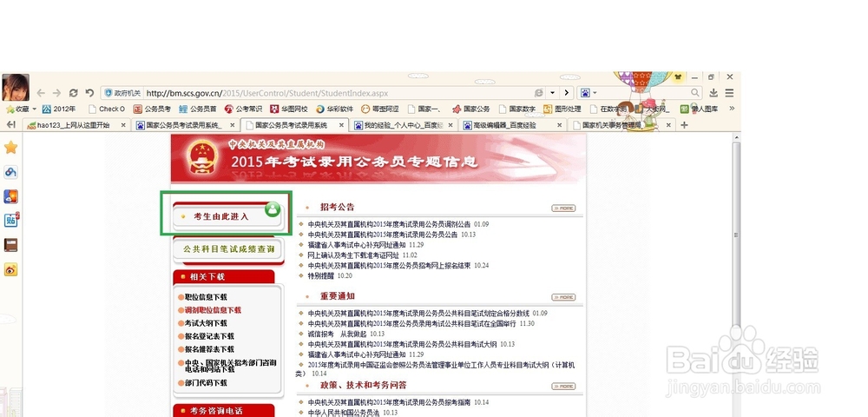Click the go arrow beside address bar
The image size is (868, 417).
pyautogui.click(x=566, y=92)
